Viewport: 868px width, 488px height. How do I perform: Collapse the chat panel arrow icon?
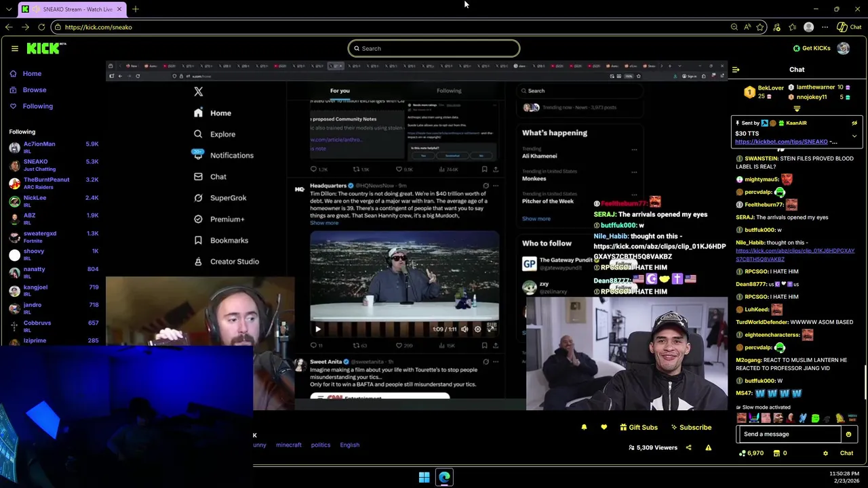point(736,69)
